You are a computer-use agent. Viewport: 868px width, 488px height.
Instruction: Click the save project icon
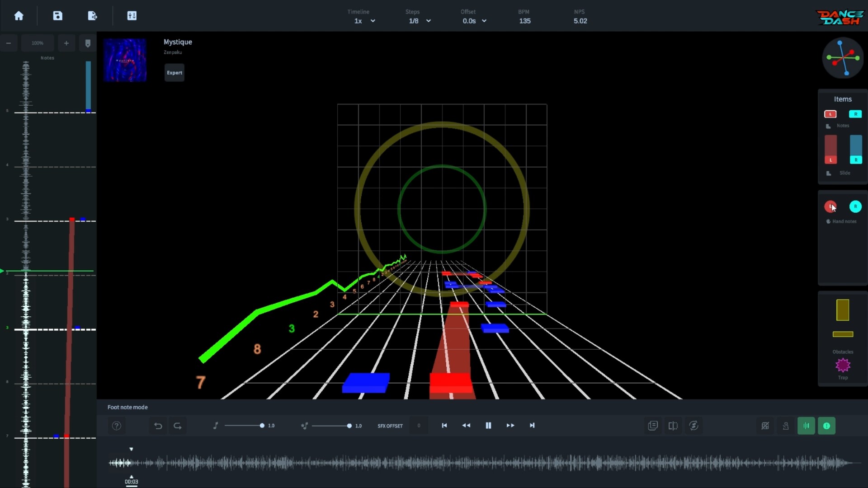pyautogui.click(x=58, y=16)
